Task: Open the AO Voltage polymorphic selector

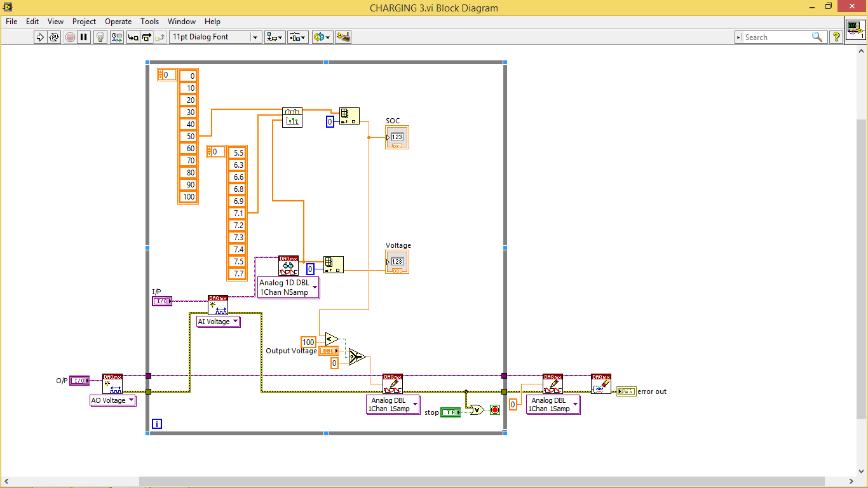Action: [x=113, y=400]
